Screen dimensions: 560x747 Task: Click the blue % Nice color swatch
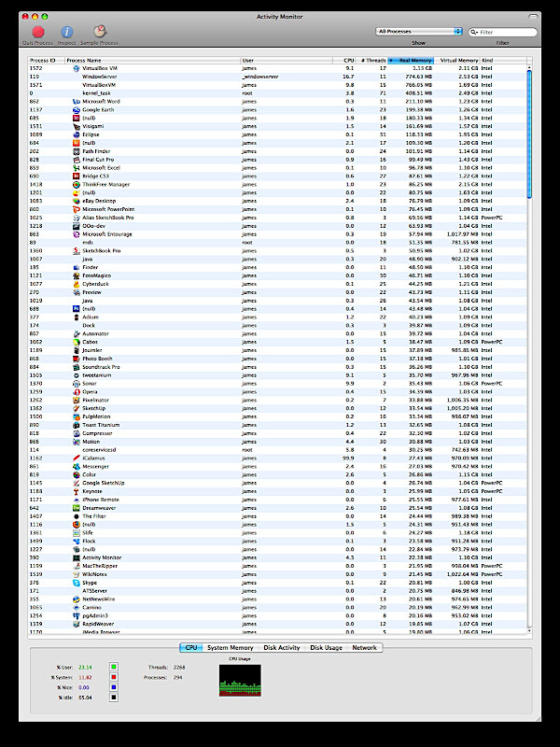tap(113, 687)
